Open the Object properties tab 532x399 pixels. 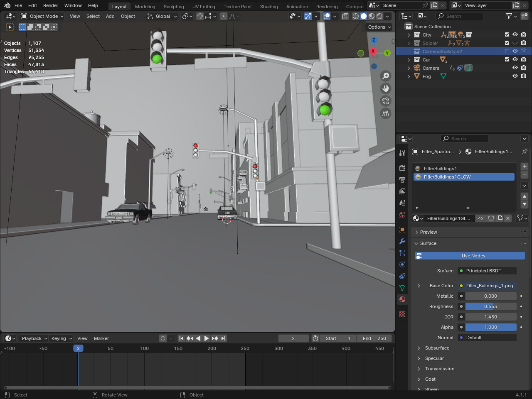point(402,230)
